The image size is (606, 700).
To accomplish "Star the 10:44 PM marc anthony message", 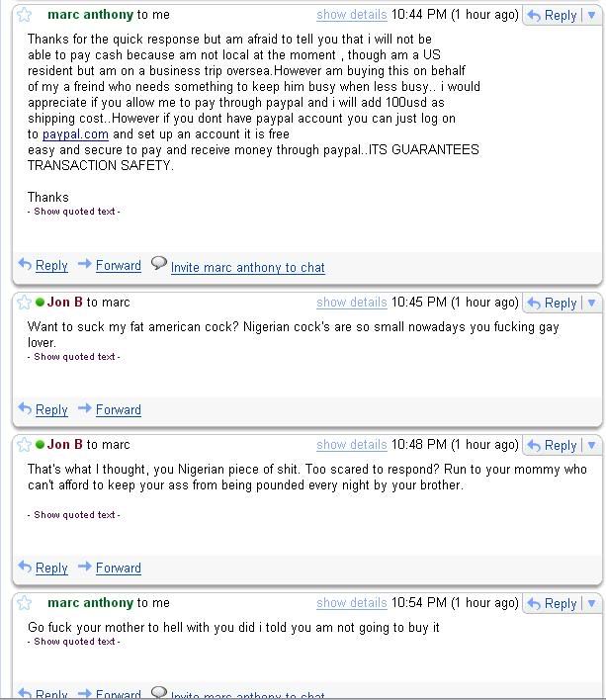I will [24, 15].
